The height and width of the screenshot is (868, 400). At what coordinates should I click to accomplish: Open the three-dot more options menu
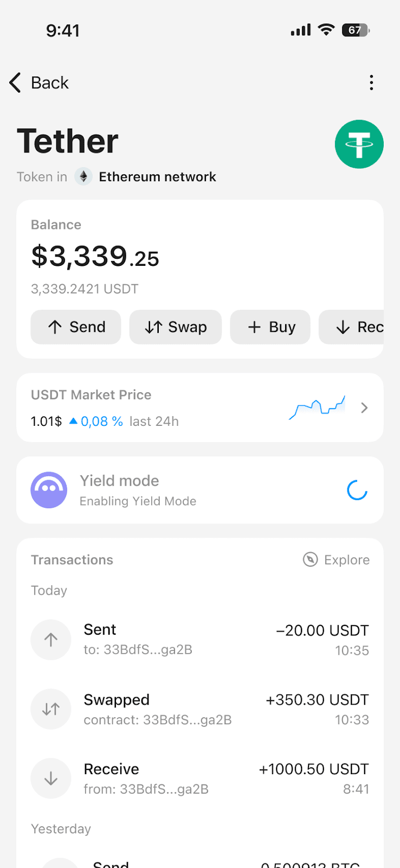pyautogui.click(x=371, y=82)
